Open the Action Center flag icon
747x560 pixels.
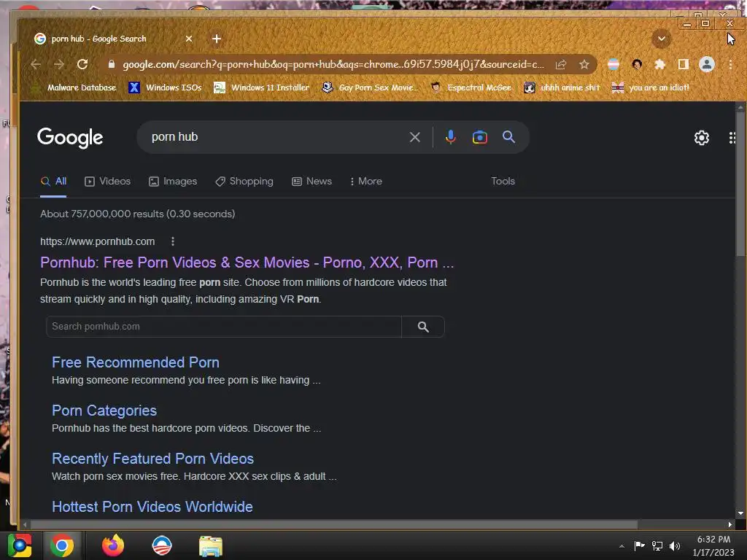pyautogui.click(x=639, y=545)
